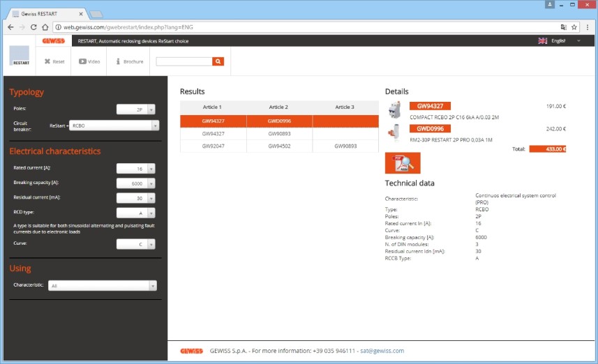Open the Breaking capacity dropdown
This screenshot has width=598, height=364.
[136, 183]
